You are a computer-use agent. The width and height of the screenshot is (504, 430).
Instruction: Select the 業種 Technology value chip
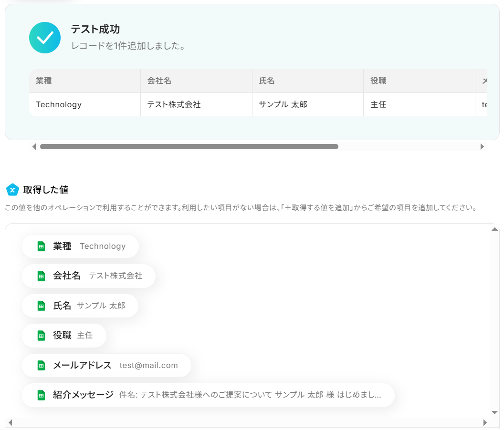(80, 246)
